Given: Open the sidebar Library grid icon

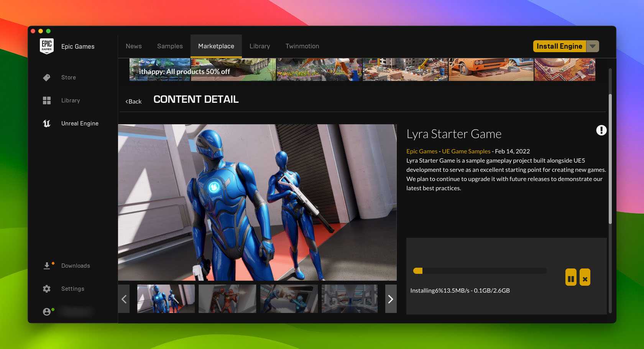Looking at the screenshot, I should click(x=47, y=100).
